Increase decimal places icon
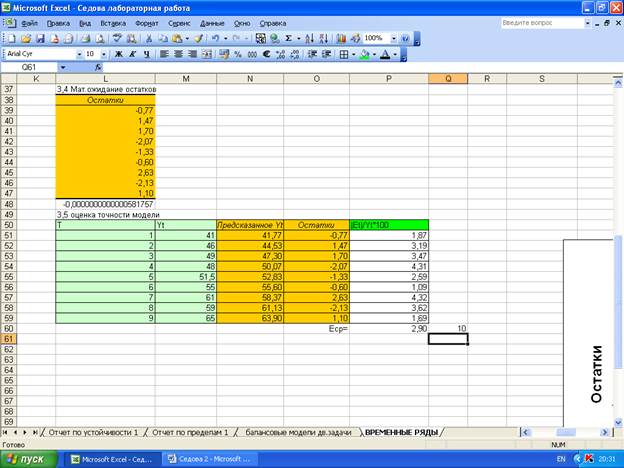624x468 pixels. (x=281, y=54)
